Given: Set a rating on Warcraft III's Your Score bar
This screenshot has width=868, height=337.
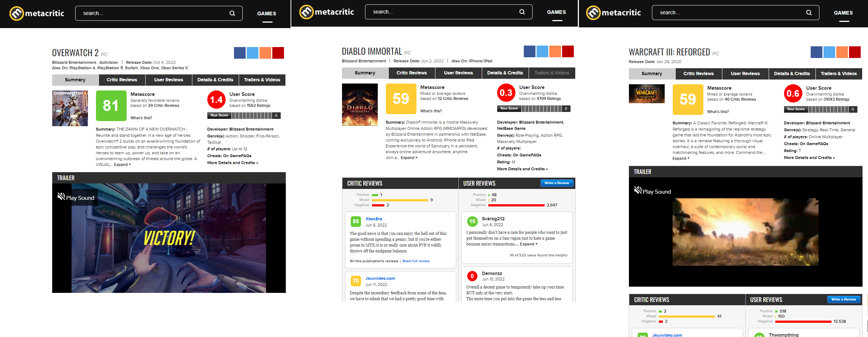Looking at the screenshot, I should pyautogui.click(x=829, y=109).
